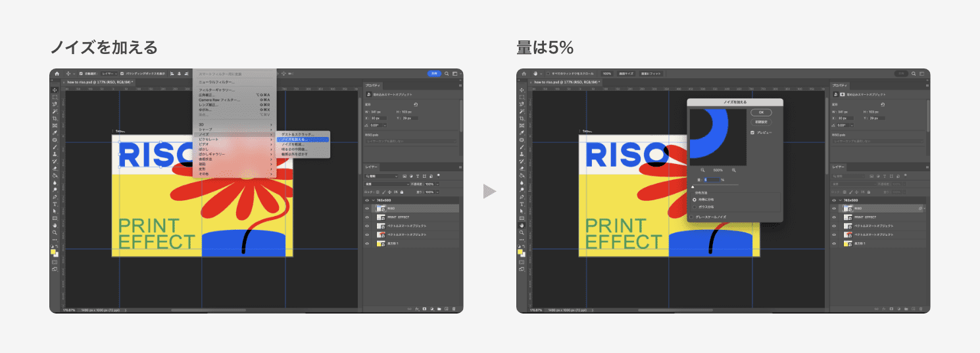Screen dimensions: 980x353
Task: Click trash icon in filter-menu window's Layers panel
Action: [x=454, y=308]
